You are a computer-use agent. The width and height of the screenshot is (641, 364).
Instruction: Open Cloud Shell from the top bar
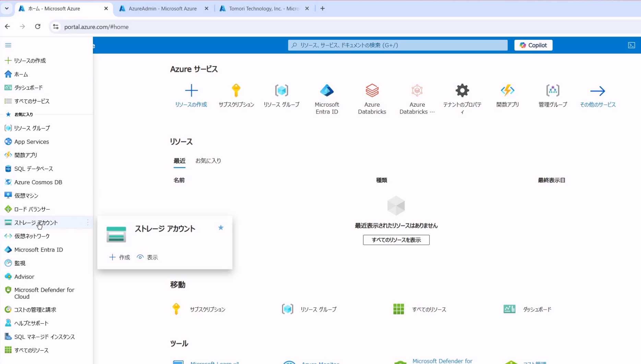[631, 45]
